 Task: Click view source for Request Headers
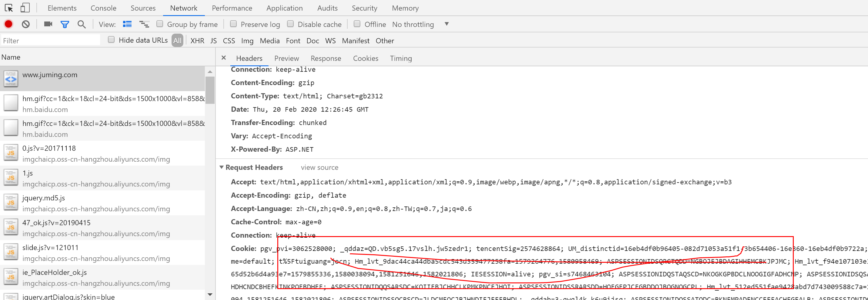[319, 168]
